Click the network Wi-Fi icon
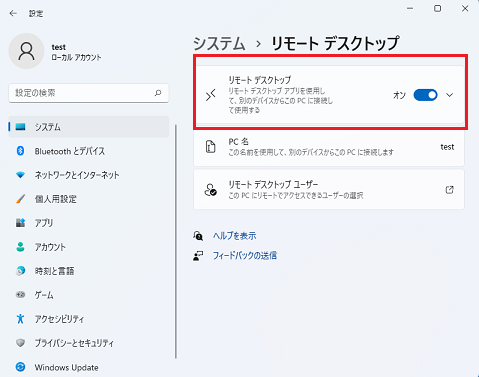This screenshot has height=377, width=479. click(21, 175)
